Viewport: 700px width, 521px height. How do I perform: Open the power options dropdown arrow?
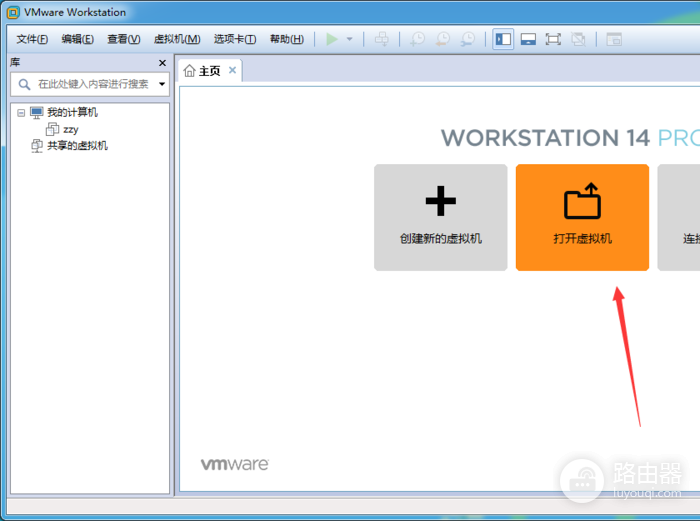[350, 39]
